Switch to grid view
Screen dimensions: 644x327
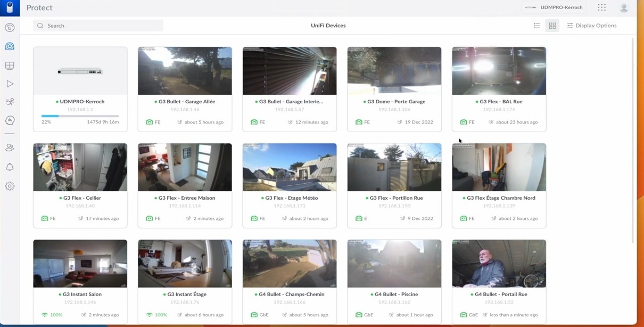click(x=552, y=26)
